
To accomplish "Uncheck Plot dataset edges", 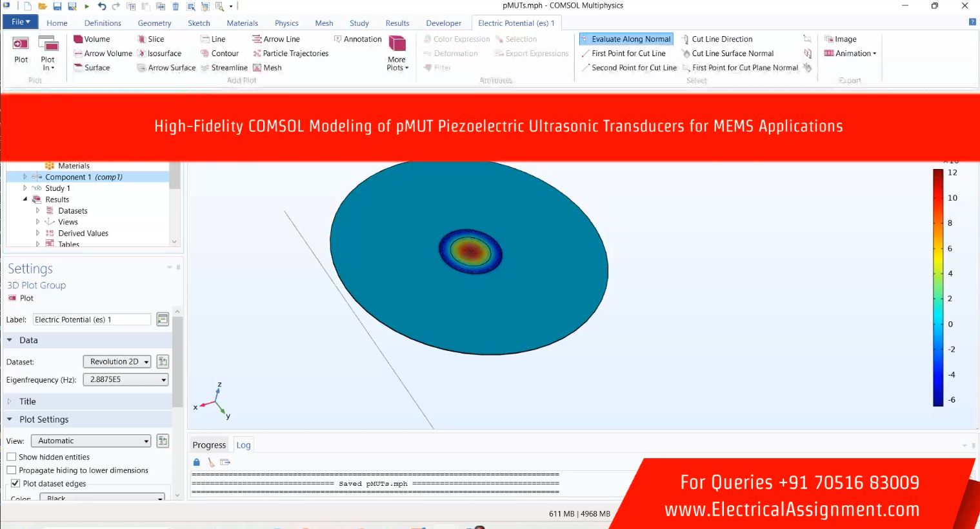I will (x=15, y=483).
